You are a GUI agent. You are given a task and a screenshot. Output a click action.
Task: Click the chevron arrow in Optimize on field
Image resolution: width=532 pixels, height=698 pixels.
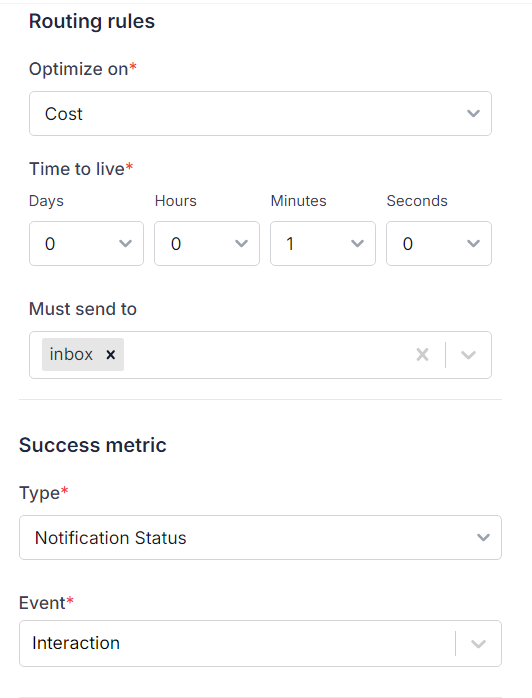[473, 114]
